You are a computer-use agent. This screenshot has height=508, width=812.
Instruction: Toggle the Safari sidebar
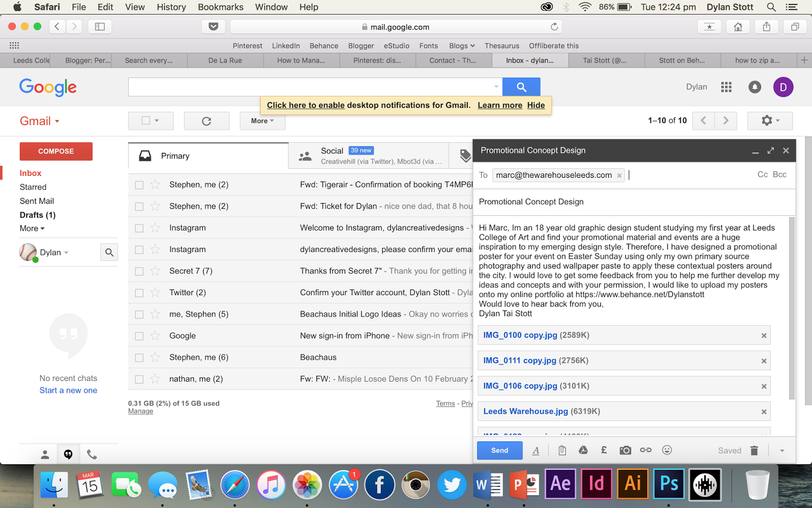pyautogui.click(x=100, y=26)
